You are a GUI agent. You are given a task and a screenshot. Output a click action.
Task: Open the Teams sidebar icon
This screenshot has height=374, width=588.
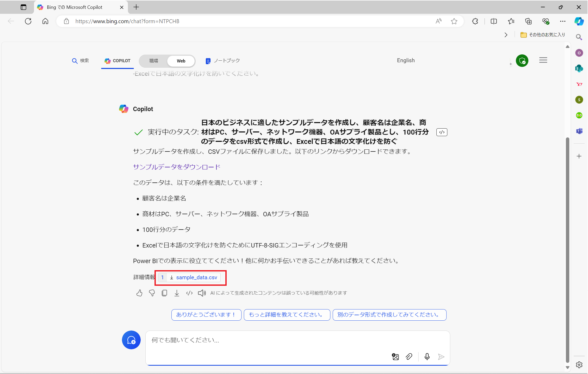point(579,131)
